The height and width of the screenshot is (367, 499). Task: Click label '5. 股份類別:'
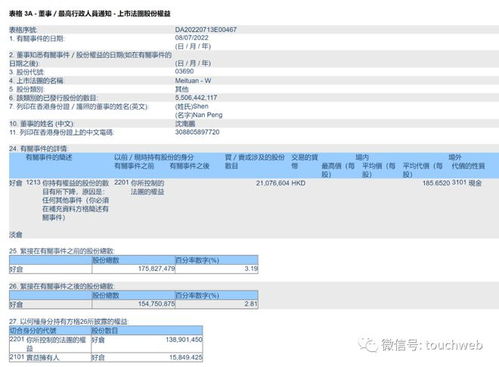(27, 89)
